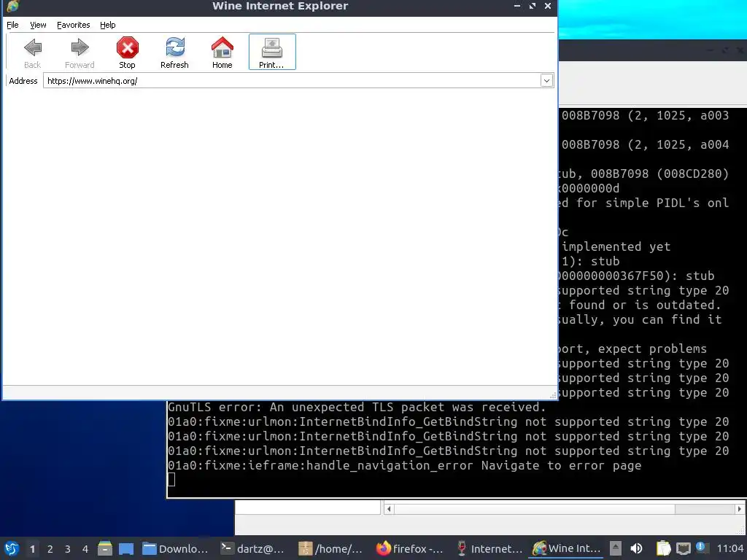Open the Favorites menu
This screenshot has width=747, height=560.
click(74, 25)
